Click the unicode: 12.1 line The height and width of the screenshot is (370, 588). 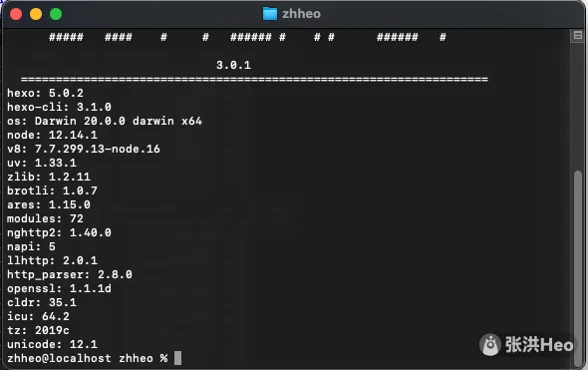pyautogui.click(x=52, y=344)
